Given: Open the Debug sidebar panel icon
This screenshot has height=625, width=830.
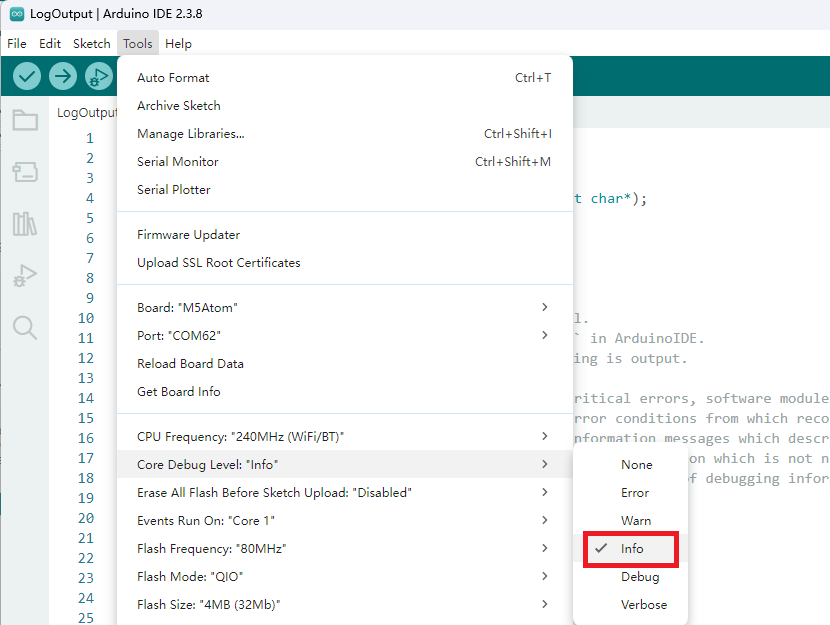Looking at the screenshot, I should (x=25, y=276).
